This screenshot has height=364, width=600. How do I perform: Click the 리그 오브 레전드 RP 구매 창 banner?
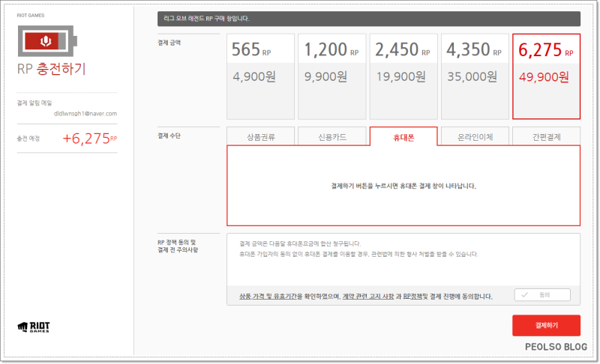click(369, 19)
